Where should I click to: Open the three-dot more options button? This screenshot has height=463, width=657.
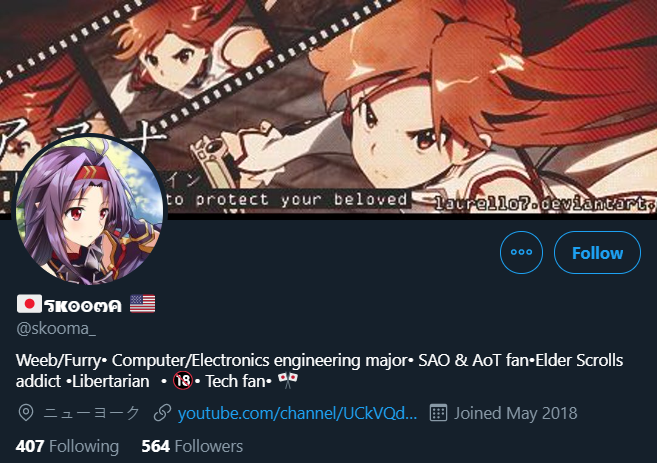click(521, 252)
